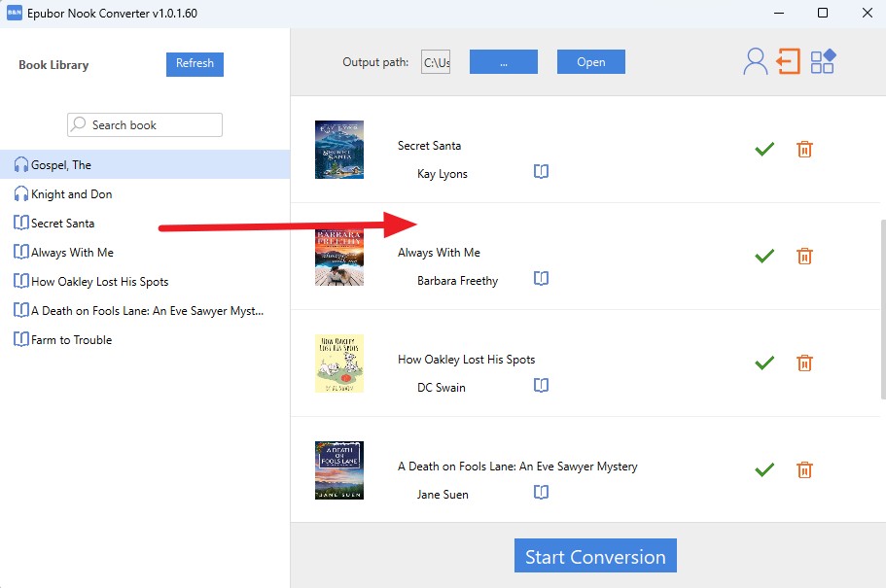
Task: Delete How Oakley Lost His Spots trash icon
Action: [804, 363]
